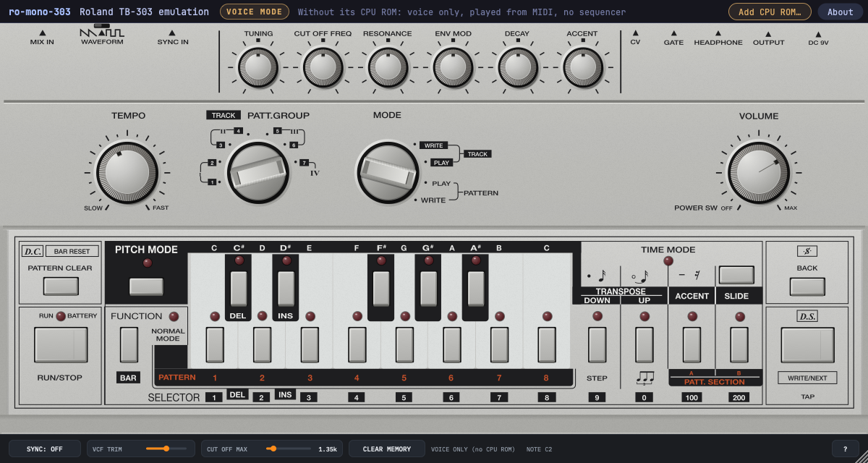
Task: Open help with the question mark button
Action: (x=846, y=449)
